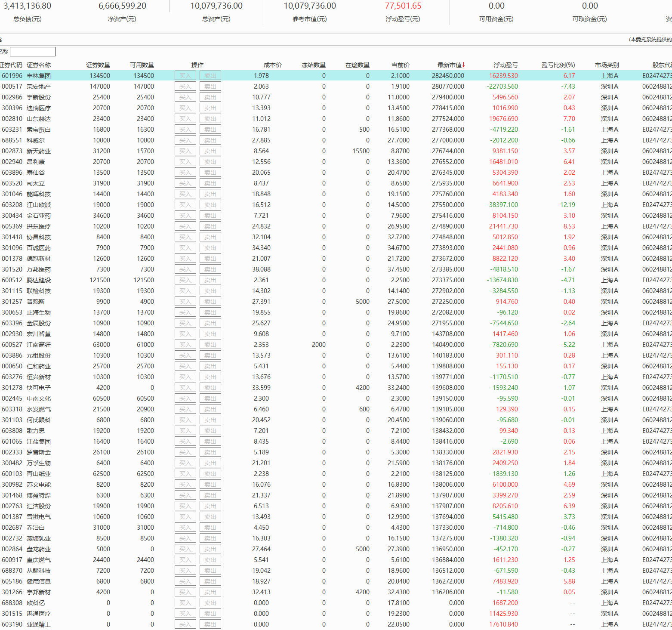672x630 pixels.
Task: Focus the 名称 search input box
Action: 33,52
